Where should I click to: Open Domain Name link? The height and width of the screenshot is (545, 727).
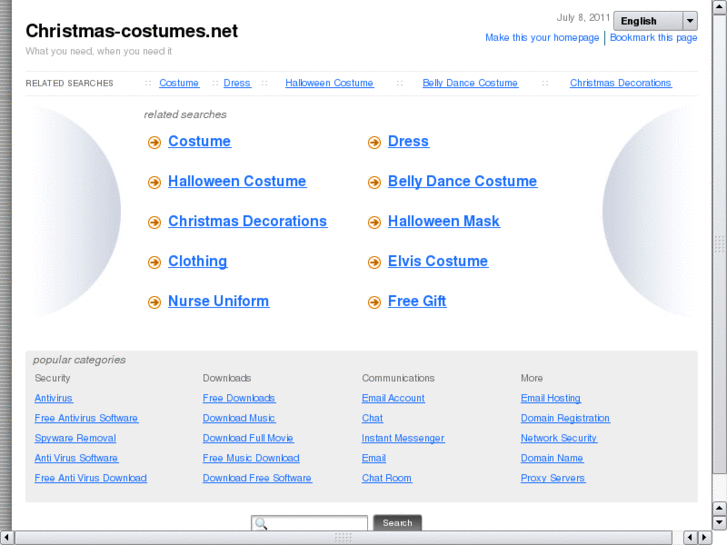coord(552,458)
